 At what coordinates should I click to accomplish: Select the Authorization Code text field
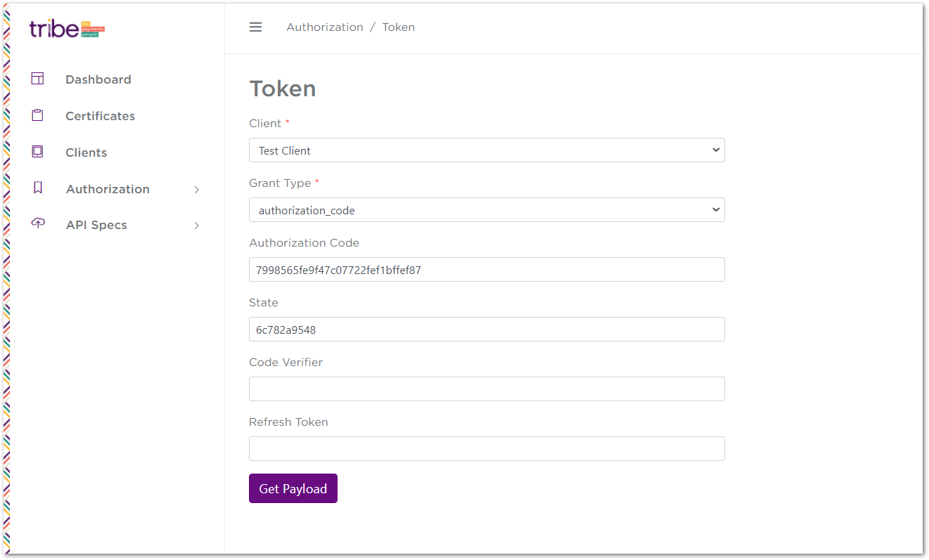pyautogui.click(x=487, y=269)
